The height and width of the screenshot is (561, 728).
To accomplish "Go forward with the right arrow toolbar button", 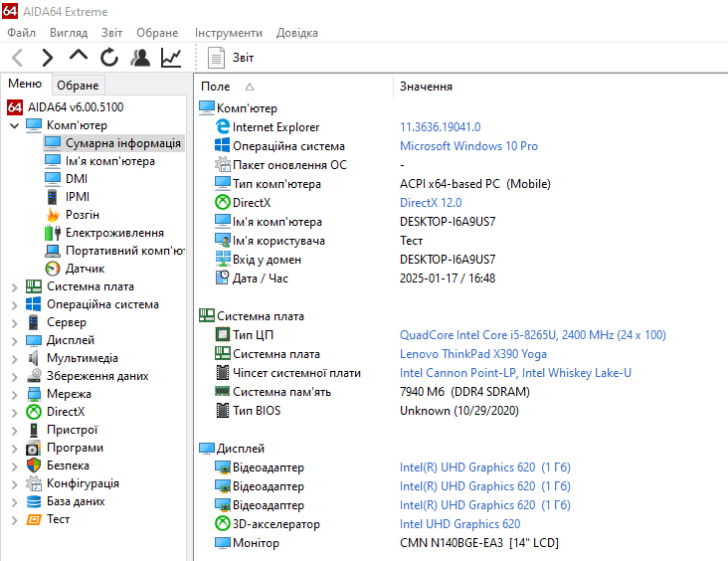I will [47, 58].
